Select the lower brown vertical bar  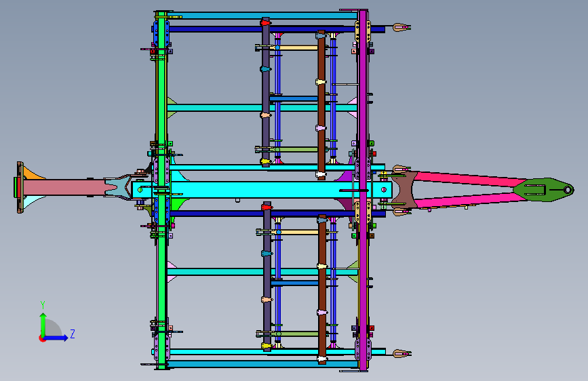point(322,289)
